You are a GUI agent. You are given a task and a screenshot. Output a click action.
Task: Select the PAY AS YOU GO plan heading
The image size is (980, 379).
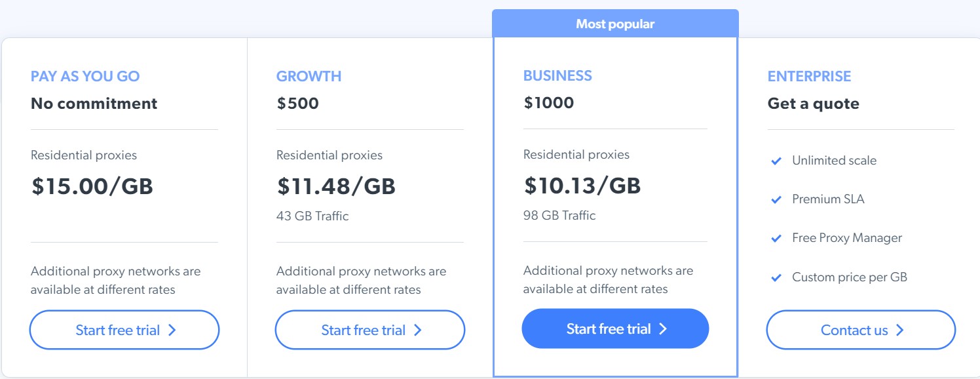(x=85, y=76)
